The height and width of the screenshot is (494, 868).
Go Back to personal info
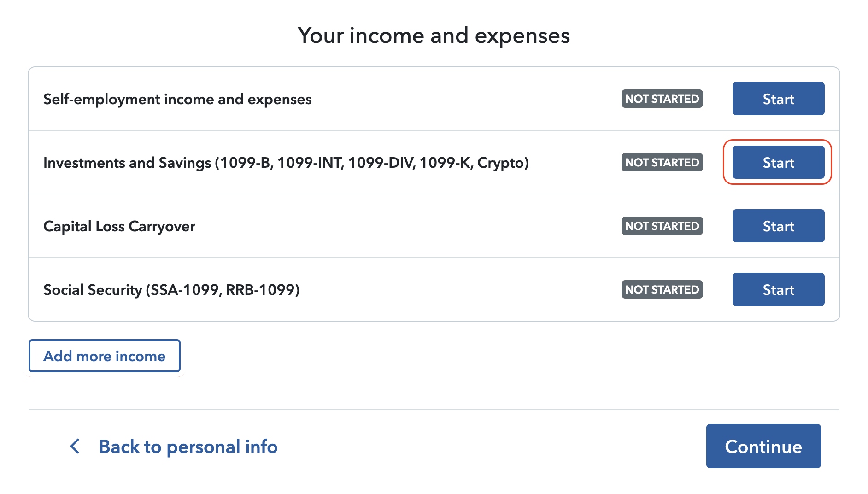pos(188,446)
